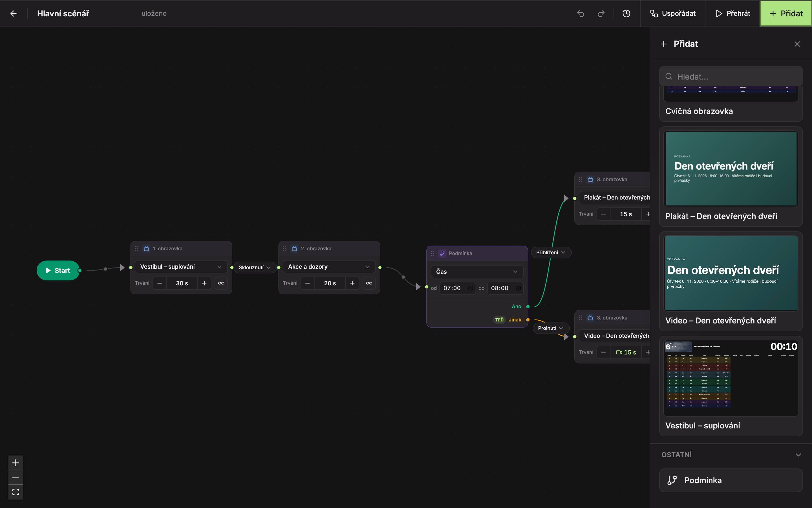
Task: Toggle infinite duration on 2. obrazovka
Action: pos(369,283)
